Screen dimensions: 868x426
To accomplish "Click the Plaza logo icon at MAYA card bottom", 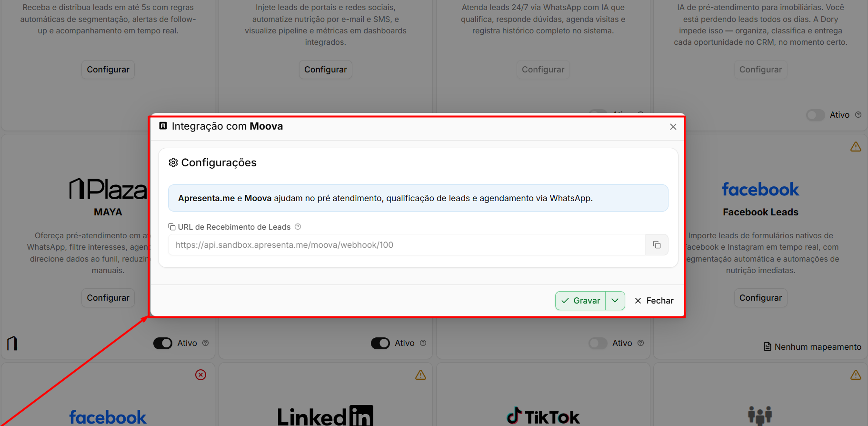I will [12, 343].
